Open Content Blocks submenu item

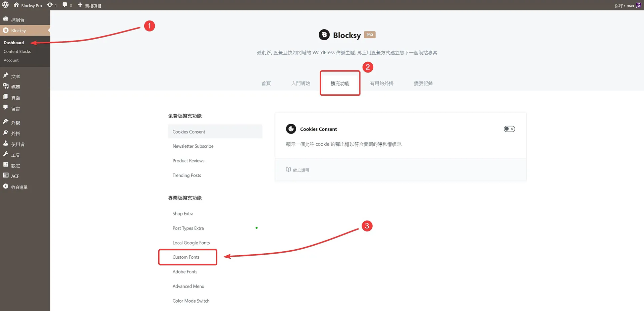[17, 51]
